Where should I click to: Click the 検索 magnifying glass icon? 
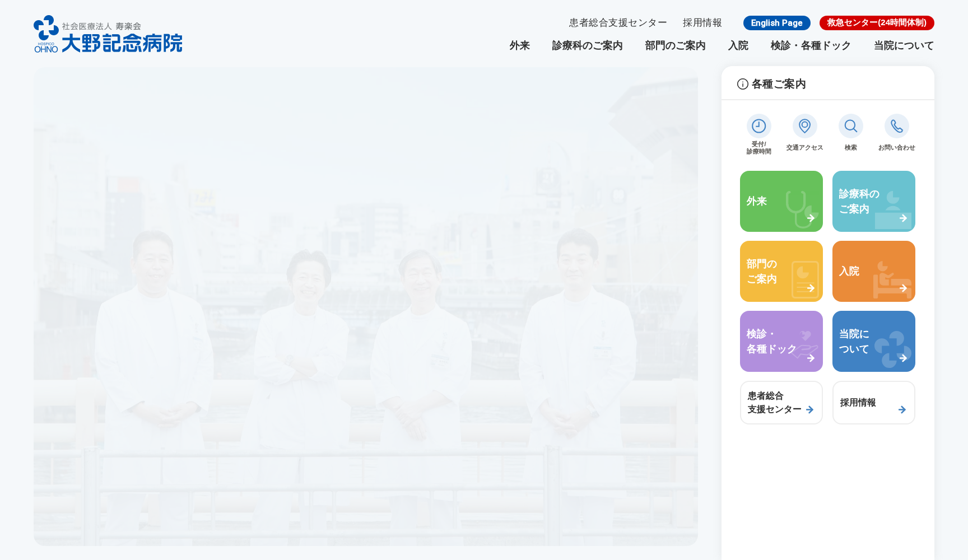[x=851, y=127]
